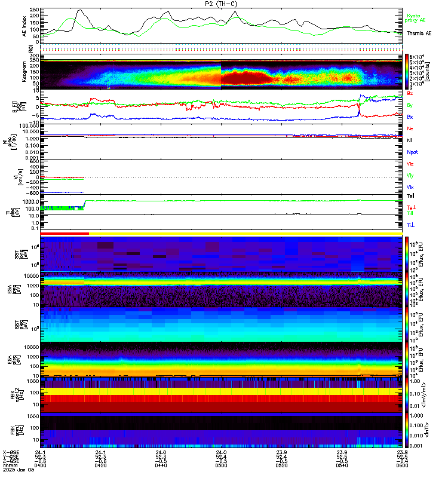Click the bright red keogram auroral patch
The height and width of the screenshot is (478, 448).
246,77
